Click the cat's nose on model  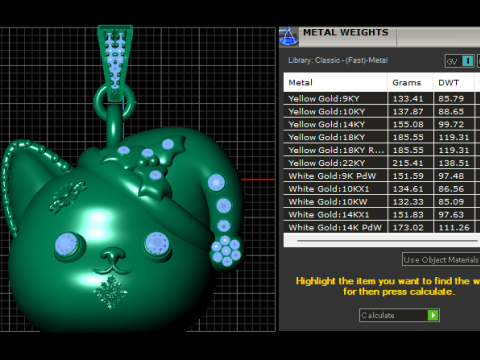pos(113,255)
